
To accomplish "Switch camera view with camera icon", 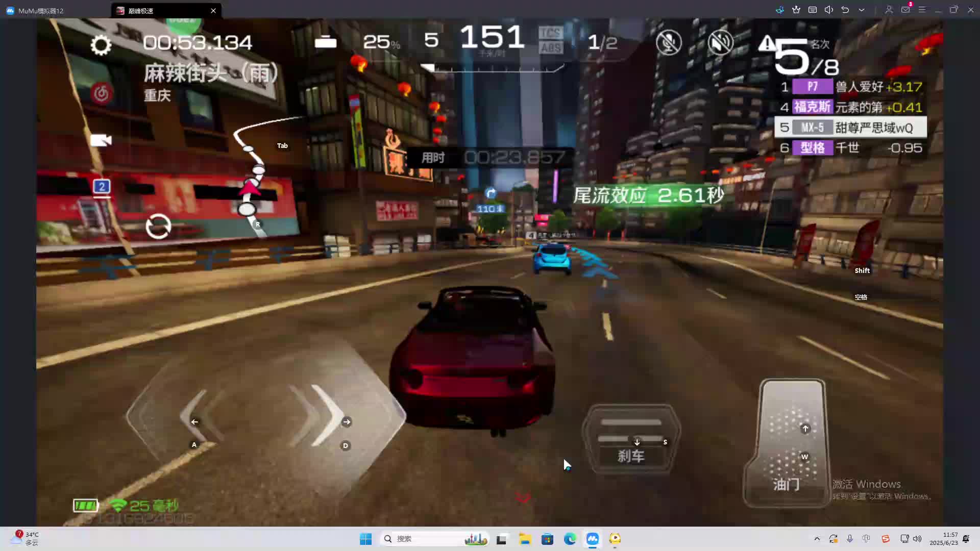I will [101, 140].
